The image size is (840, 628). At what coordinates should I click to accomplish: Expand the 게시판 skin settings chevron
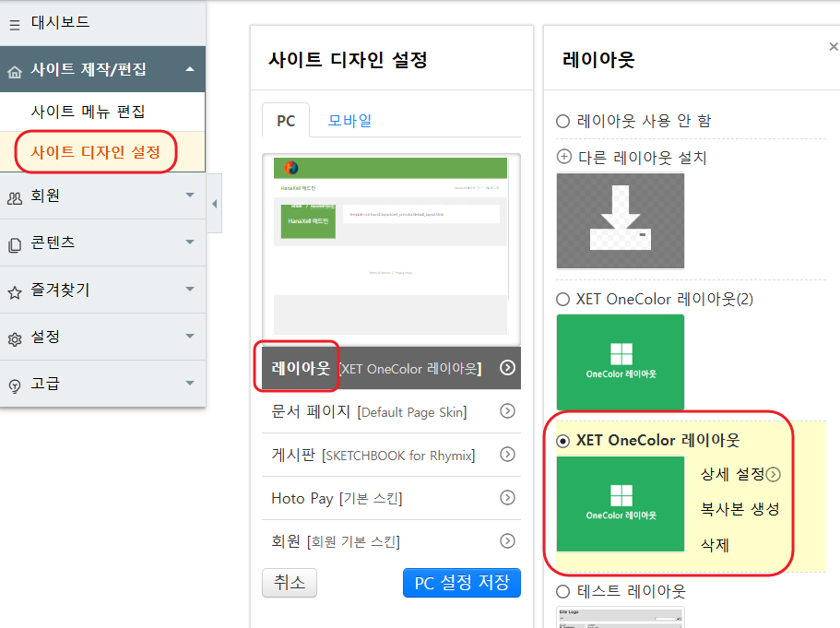[x=507, y=456]
